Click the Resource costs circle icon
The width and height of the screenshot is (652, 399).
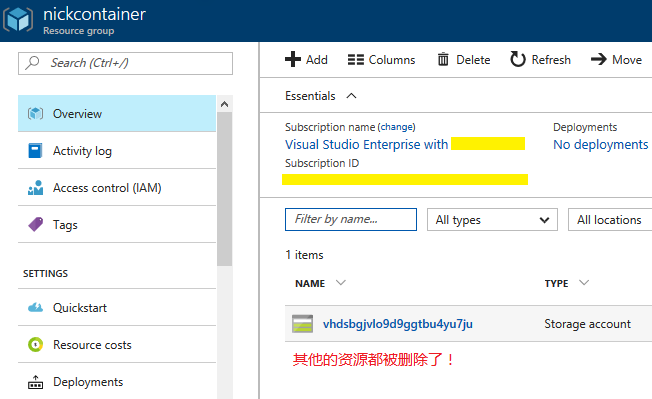coord(35,345)
